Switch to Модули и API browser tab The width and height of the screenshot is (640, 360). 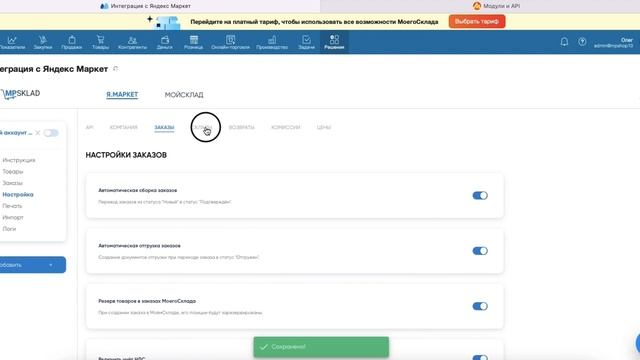point(496,6)
